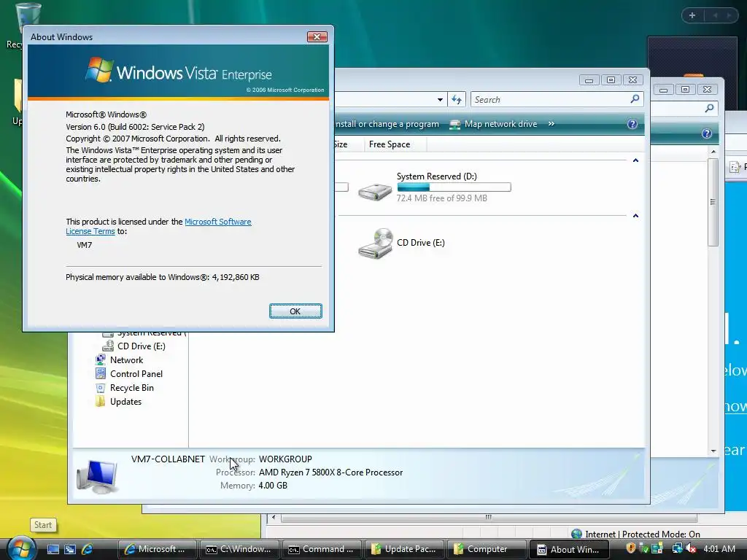Click the 4:01 AM clock
Viewport: 747px width, 560px height.
tap(719, 548)
